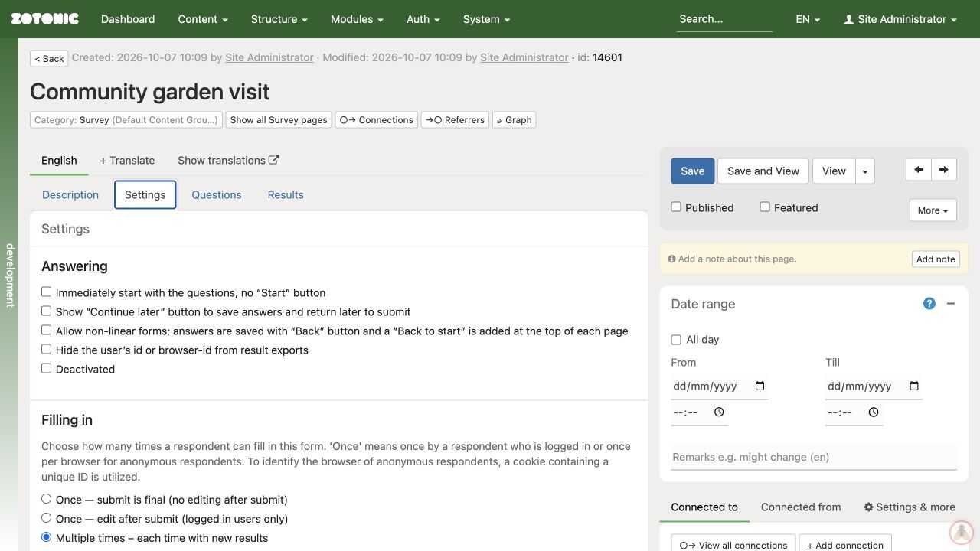Enable Allow non-linear forms option
This screenshot has width=980, height=551.
click(x=47, y=330)
